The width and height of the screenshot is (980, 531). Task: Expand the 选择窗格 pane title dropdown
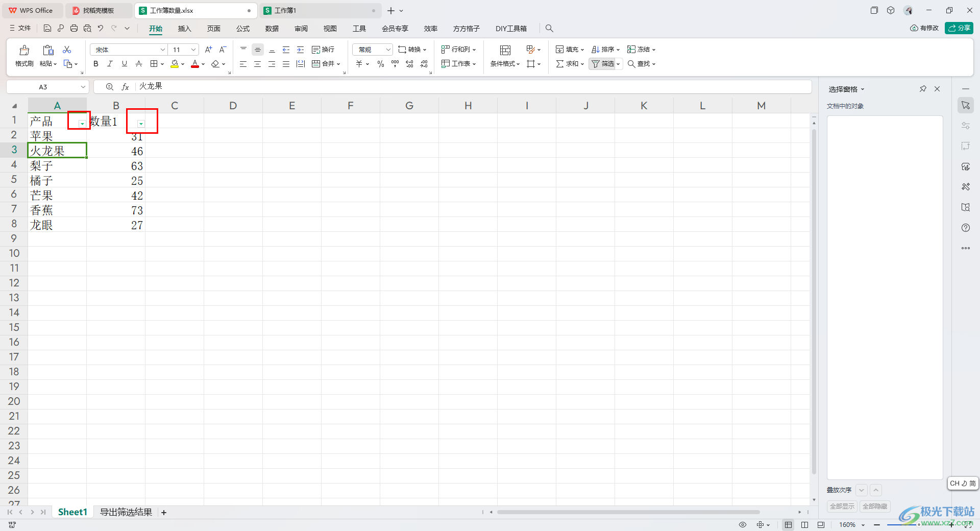point(863,89)
